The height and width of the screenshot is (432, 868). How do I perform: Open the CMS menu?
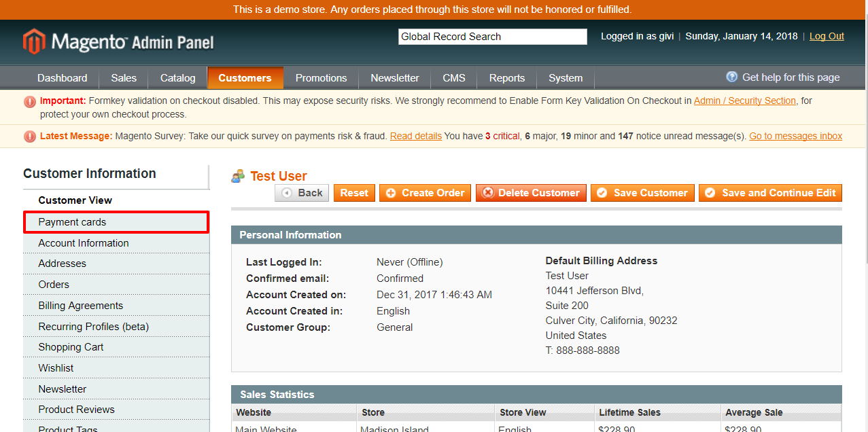(x=454, y=78)
